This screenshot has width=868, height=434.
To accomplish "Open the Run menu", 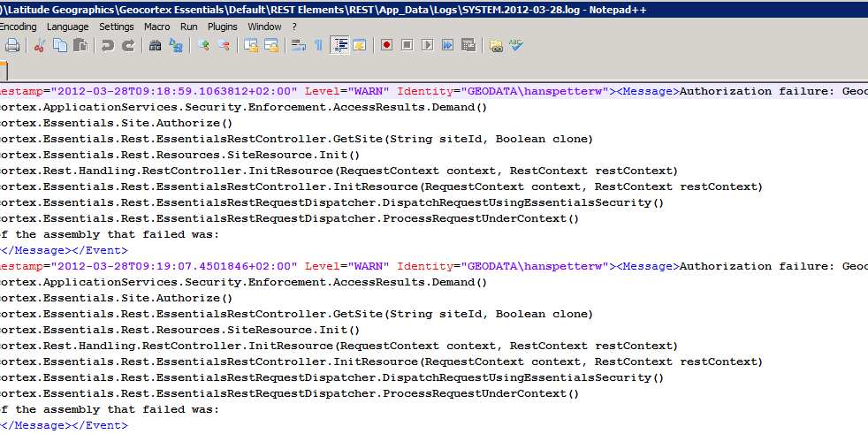I will pyautogui.click(x=189, y=27).
